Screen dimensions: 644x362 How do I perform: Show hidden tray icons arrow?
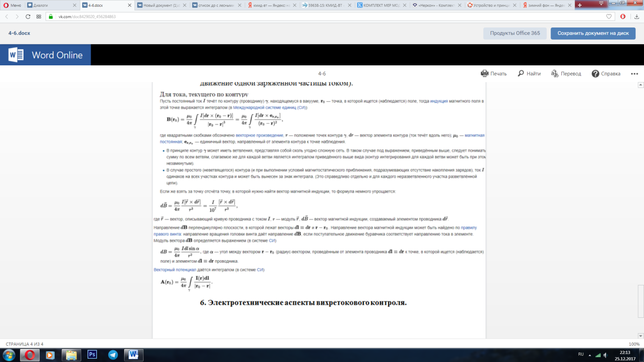(589, 355)
